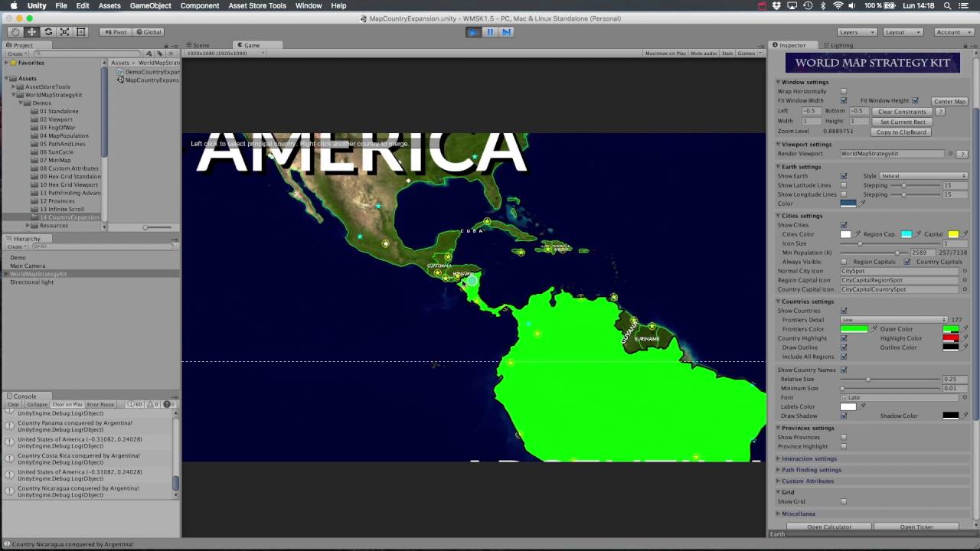Viewport: 980px width, 551px height.
Task: Select the Rect transform tool
Action: pos(81,31)
